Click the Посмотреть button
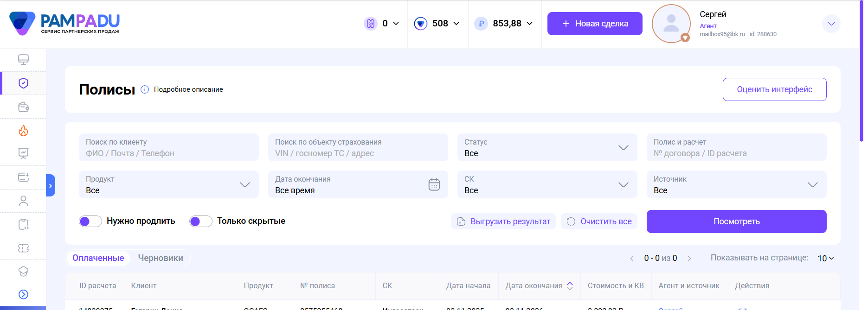 click(737, 221)
